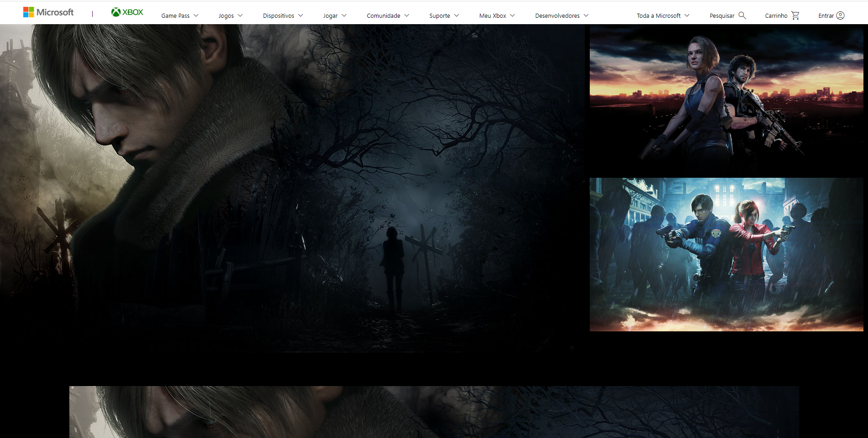The width and height of the screenshot is (868, 438).
Task: Click the Carrinho link text
Action: [x=776, y=15]
